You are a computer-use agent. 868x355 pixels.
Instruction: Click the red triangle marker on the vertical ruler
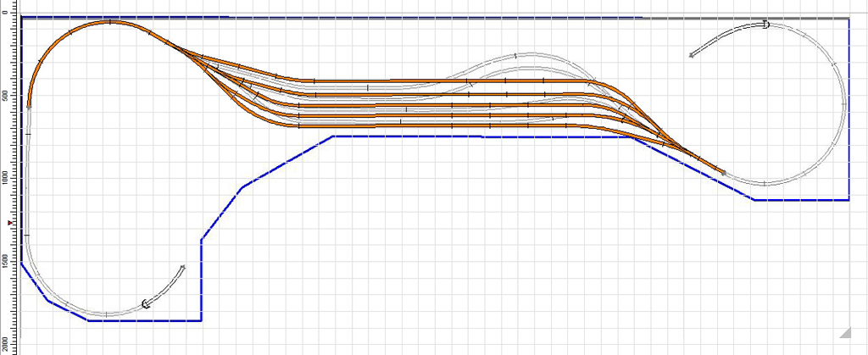(x=10, y=223)
